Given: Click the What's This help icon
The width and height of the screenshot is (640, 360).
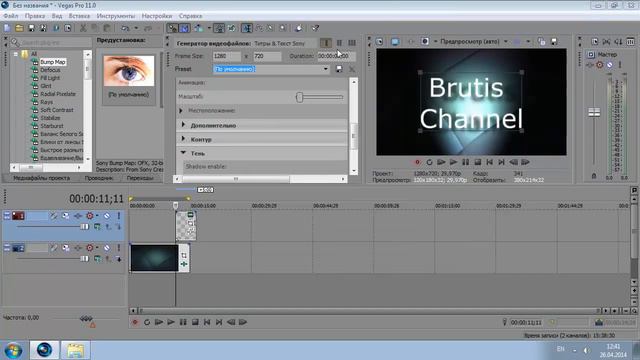Looking at the screenshot, I should (x=315, y=28).
